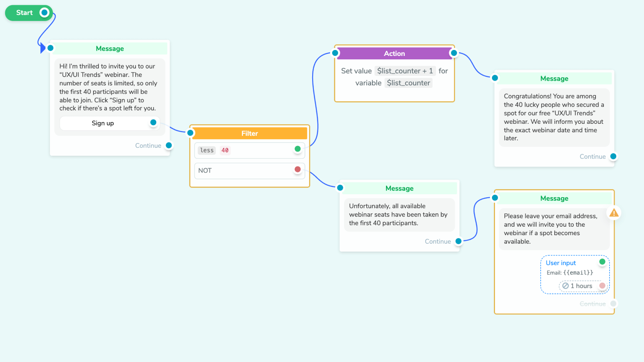Viewport: 644px width, 362px height.
Task: Click the Start button
Action: coord(29,13)
